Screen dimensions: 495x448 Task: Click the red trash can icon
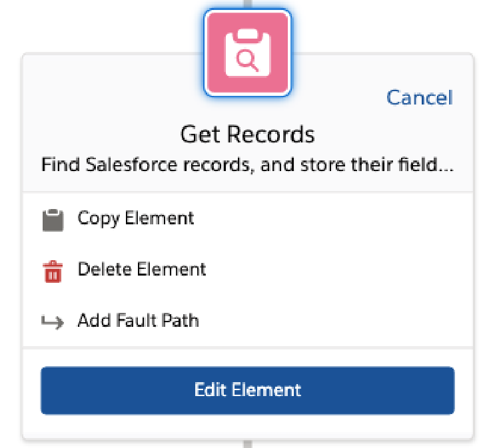pyautogui.click(x=53, y=272)
